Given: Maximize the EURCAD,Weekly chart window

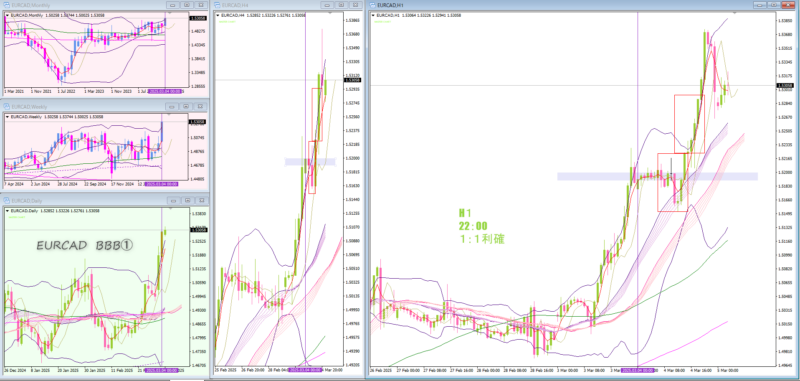Looking at the screenshot, I should coord(187,106).
